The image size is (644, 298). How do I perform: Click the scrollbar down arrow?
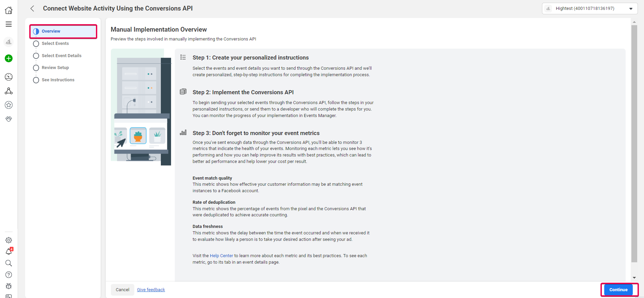(634, 278)
